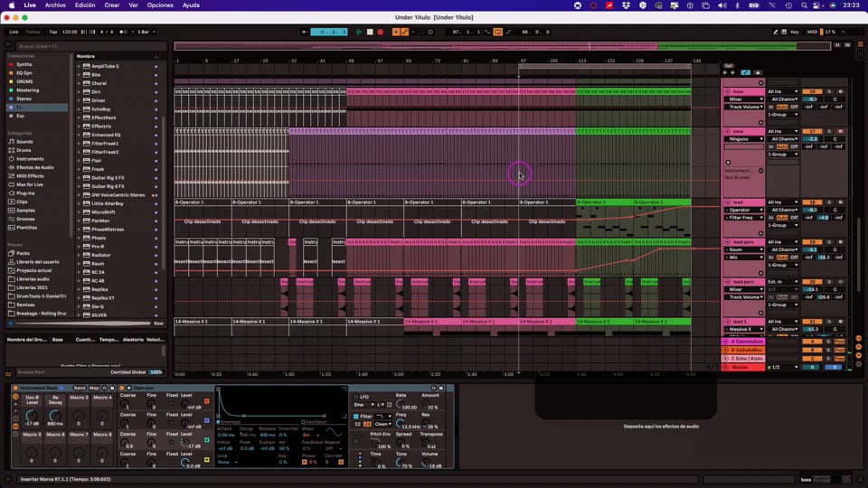Image resolution: width=868 pixels, height=488 pixels.
Task: Open the Ayuda menu
Action: click(191, 5)
